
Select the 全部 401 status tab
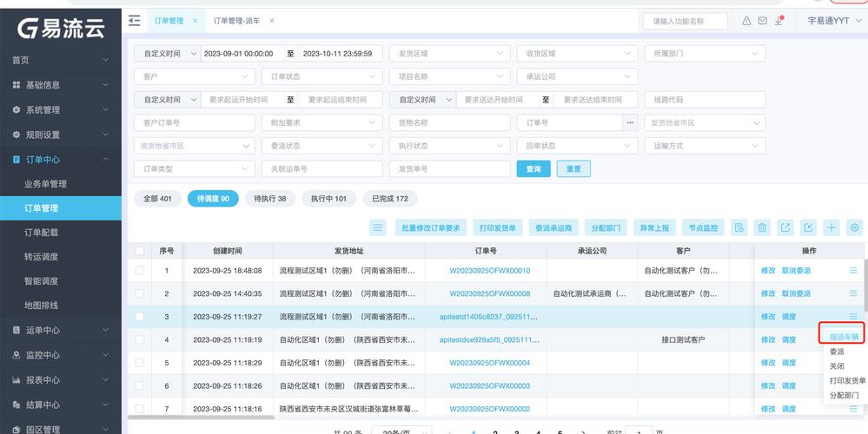tap(158, 199)
